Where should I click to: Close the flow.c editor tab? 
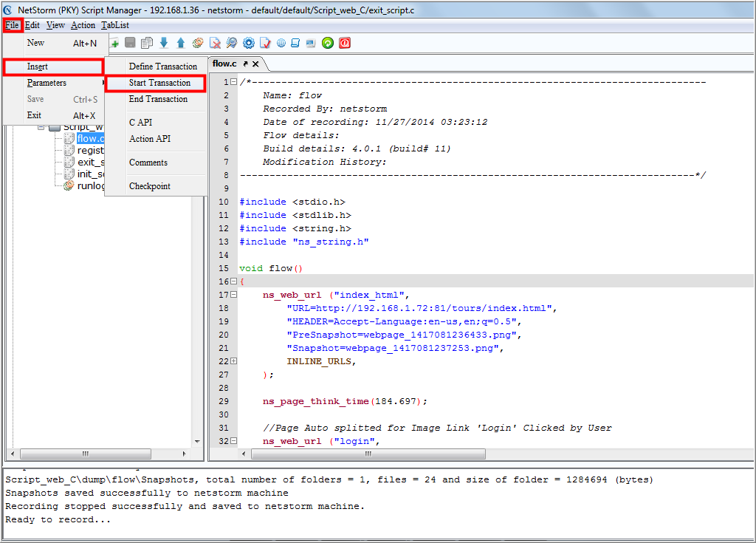click(x=255, y=64)
